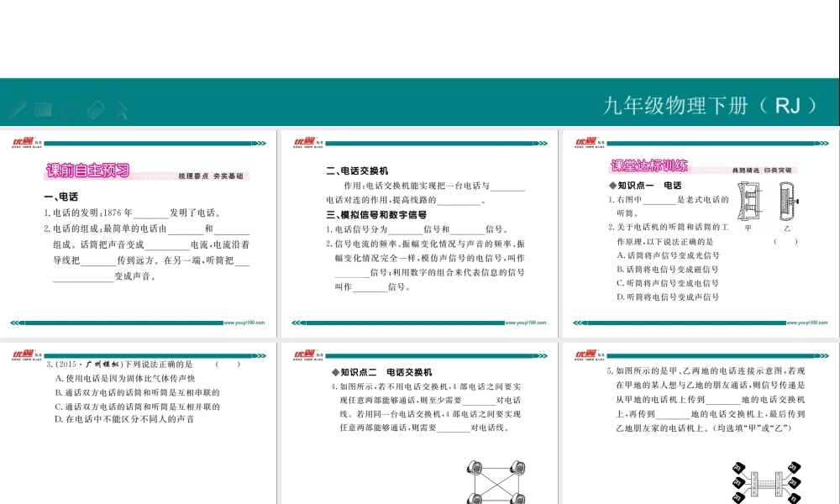Click the round link icon in header
The width and height of the screenshot is (840, 504).
(x=70, y=108)
